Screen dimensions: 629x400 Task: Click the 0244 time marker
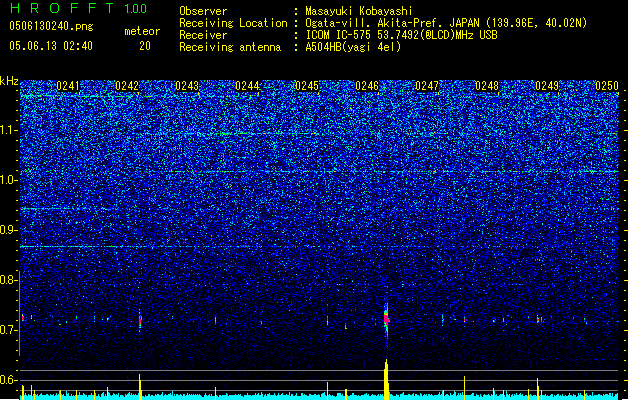click(247, 86)
